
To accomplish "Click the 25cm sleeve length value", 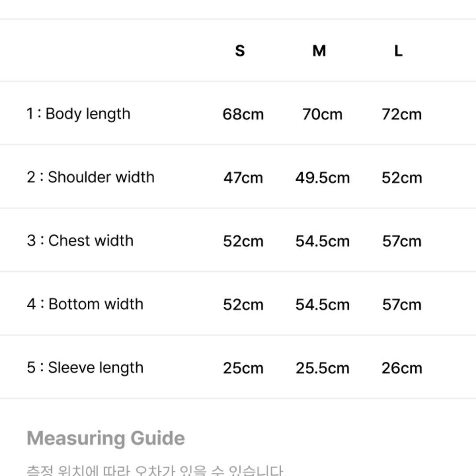I will pyautogui.click(x=243, y=368).
